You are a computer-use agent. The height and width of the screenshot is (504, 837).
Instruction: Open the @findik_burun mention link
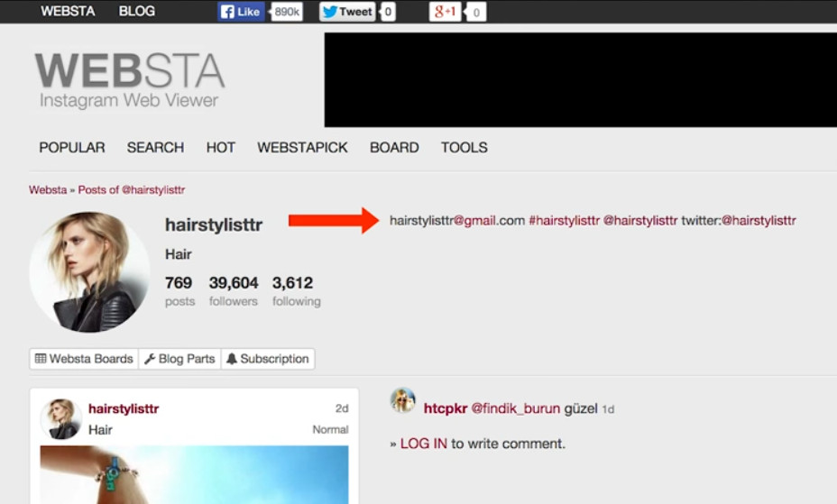(516, 408)
